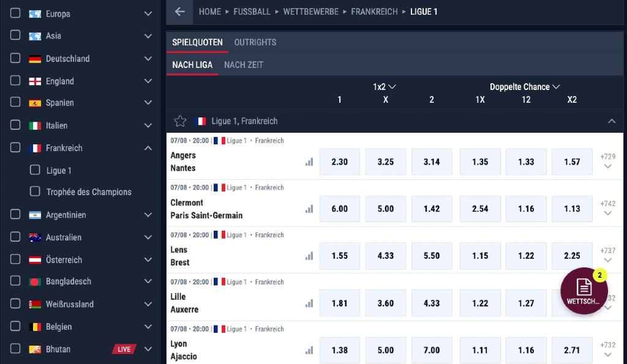This screenshot has height=364, width=627.
Task: Open statistics icon for Lens vs Brest
Action: (x=309, y=256)
